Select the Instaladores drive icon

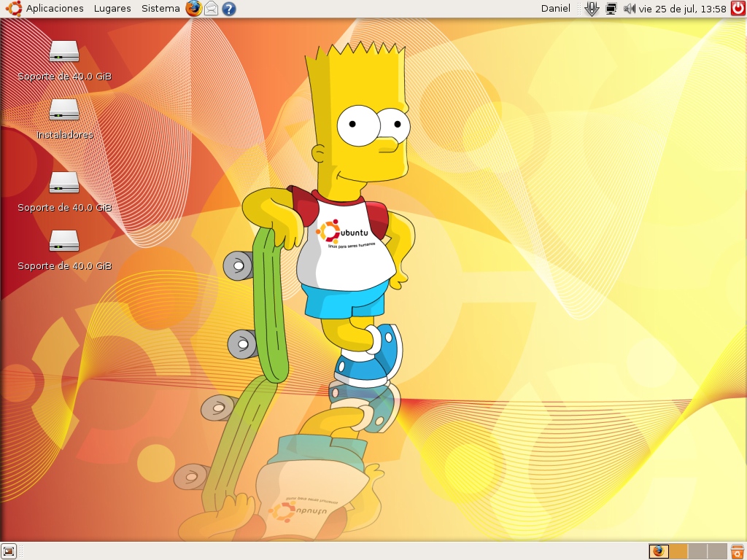64,110
